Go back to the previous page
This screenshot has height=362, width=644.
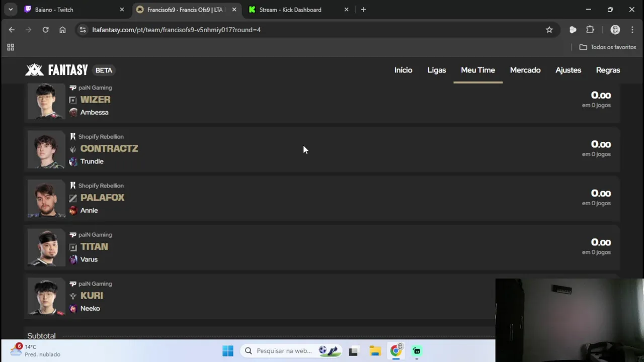click(x=12, y=30)
